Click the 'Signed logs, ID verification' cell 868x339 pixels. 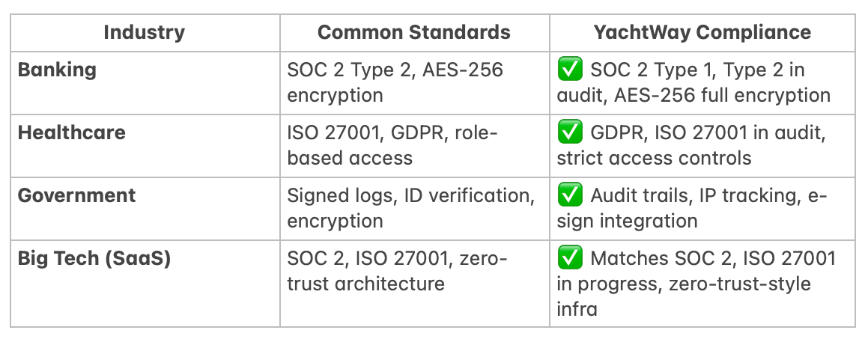pyautogui.click(x=410, y=197)
